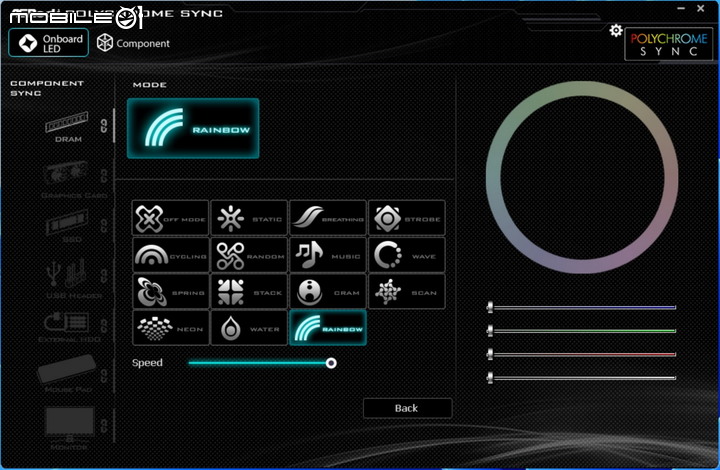Select the Cram lighting mode

pyautogui.click(x=328, y=291)
